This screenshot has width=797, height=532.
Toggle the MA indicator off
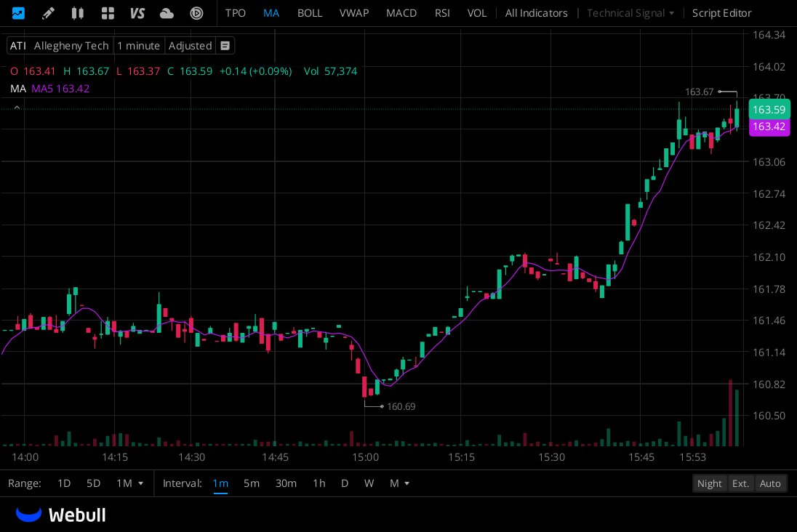pos(271,13)
